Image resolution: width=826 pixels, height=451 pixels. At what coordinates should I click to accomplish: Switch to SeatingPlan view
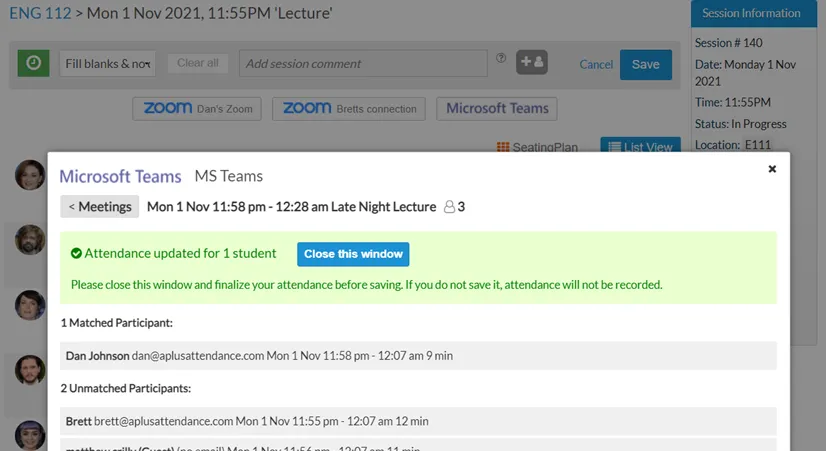(537, 146)
